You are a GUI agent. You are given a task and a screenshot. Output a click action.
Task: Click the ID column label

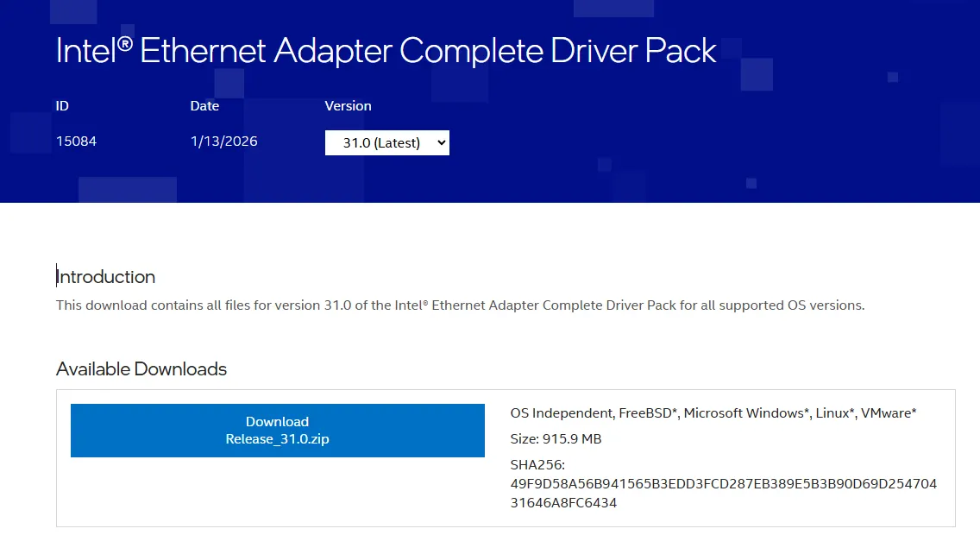pyautogui.click(x=62, y=106)
